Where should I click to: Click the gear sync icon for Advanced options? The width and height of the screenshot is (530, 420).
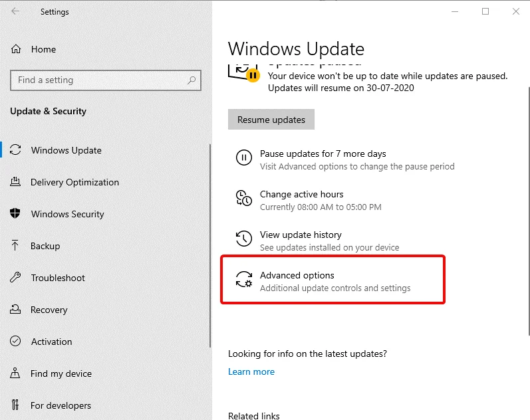(243, 279)
